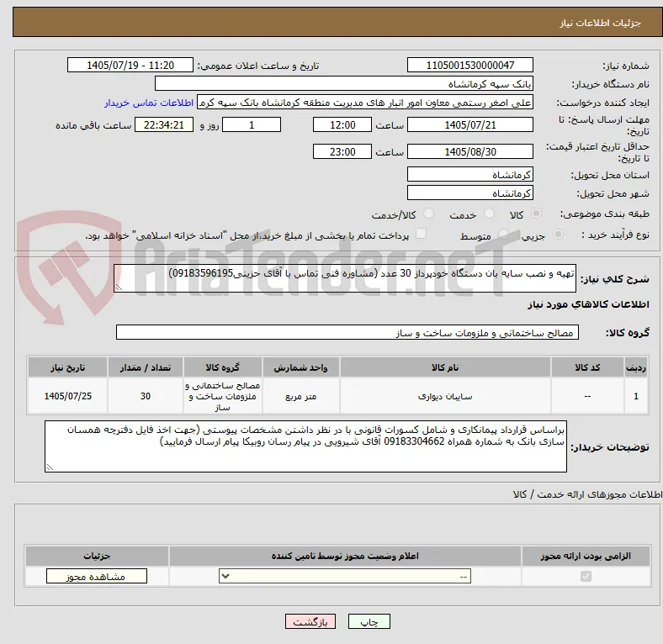Click the نام کالا column header

[445, 367]
